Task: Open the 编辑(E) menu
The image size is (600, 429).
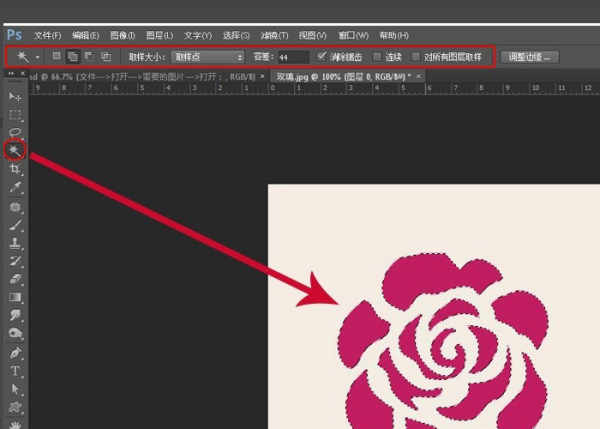Action: (86, 36)
